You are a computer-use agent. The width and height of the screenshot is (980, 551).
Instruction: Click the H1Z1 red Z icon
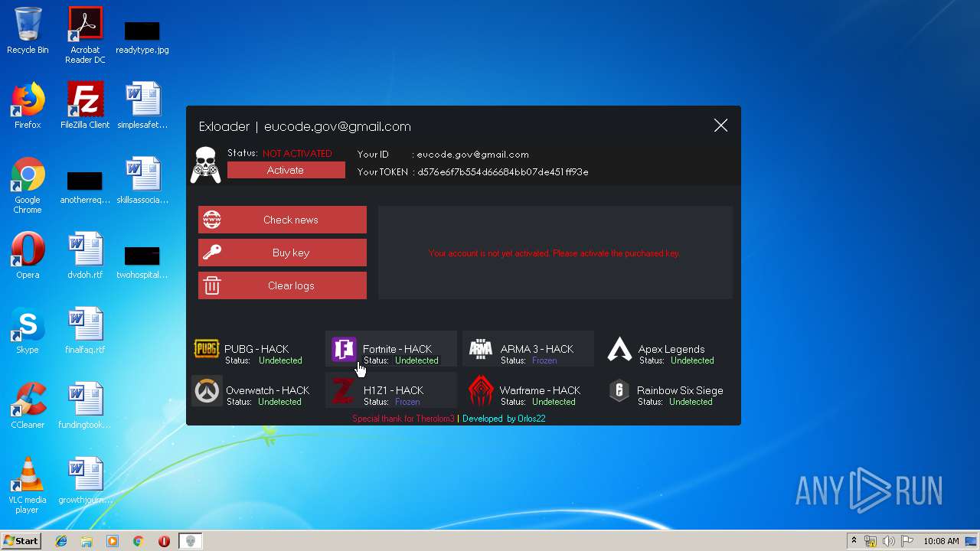[343, 392]
